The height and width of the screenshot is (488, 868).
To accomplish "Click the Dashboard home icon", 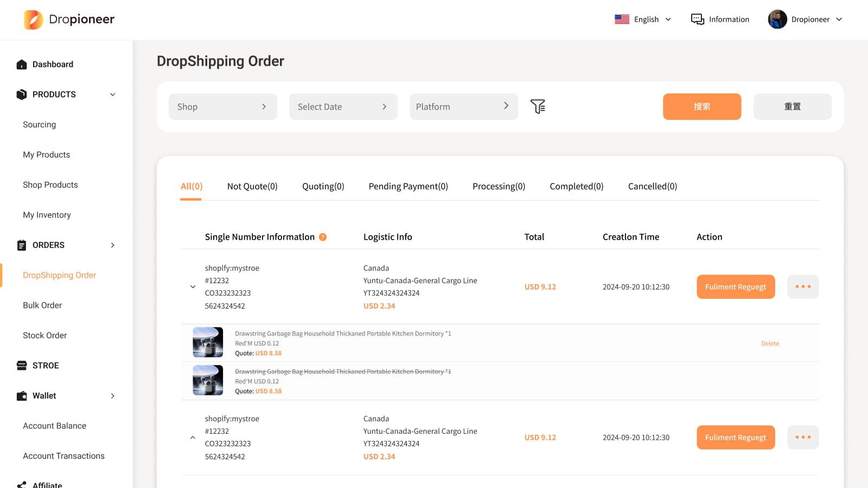I will click(22, 65).
